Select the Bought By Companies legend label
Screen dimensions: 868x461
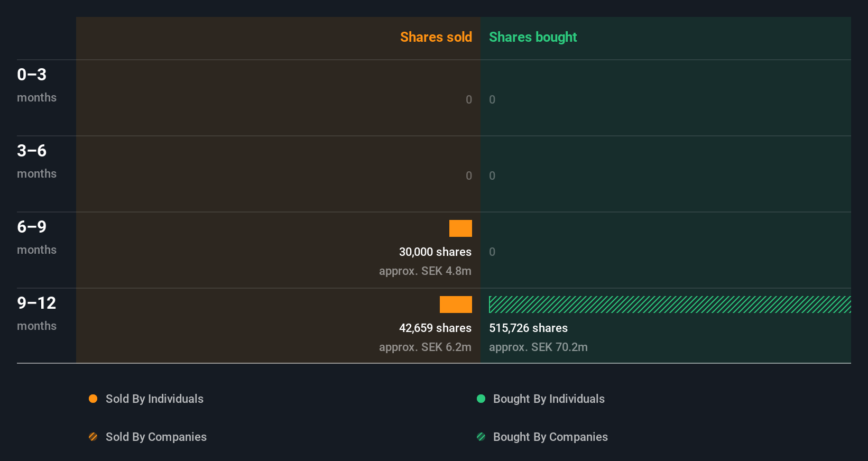tap(550, 437)
